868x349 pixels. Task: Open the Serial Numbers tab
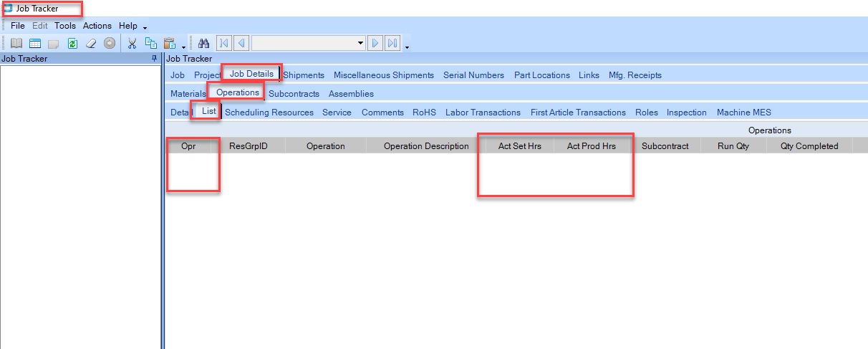[473, 75]
